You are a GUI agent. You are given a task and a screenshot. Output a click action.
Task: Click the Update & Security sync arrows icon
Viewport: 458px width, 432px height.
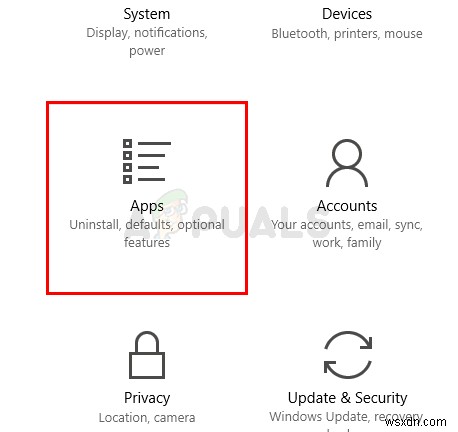point(348,355)
